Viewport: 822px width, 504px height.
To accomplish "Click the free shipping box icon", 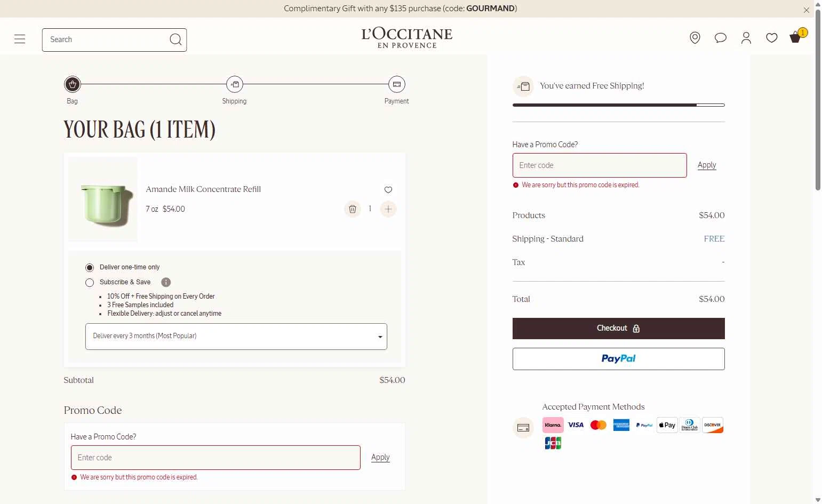I will click(x=523, y=86).
